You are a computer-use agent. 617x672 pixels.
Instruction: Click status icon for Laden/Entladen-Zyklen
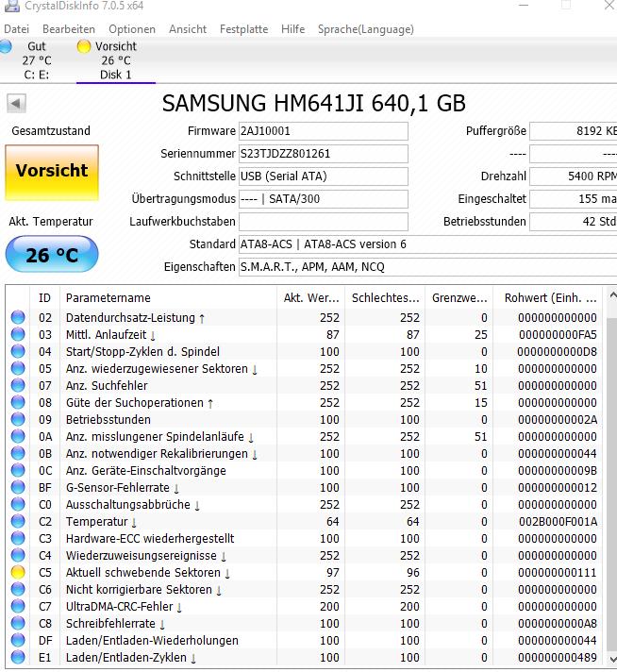click(x=18, y=658)
